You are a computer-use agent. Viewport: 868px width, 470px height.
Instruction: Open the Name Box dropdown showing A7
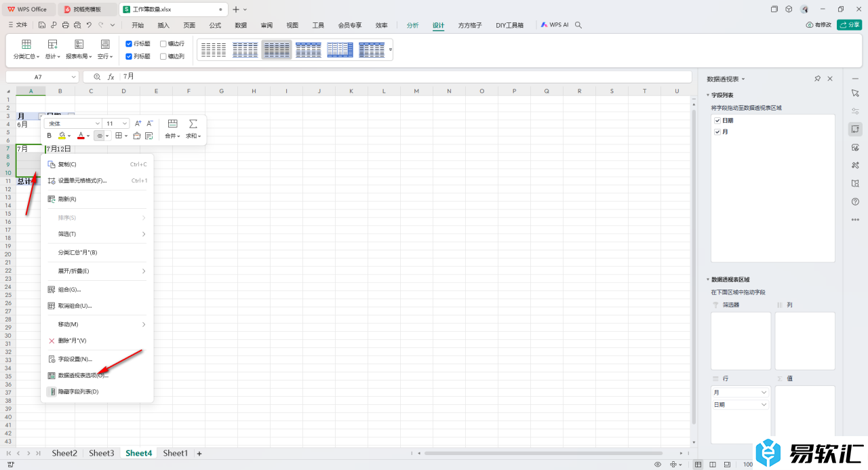[73, 77]
